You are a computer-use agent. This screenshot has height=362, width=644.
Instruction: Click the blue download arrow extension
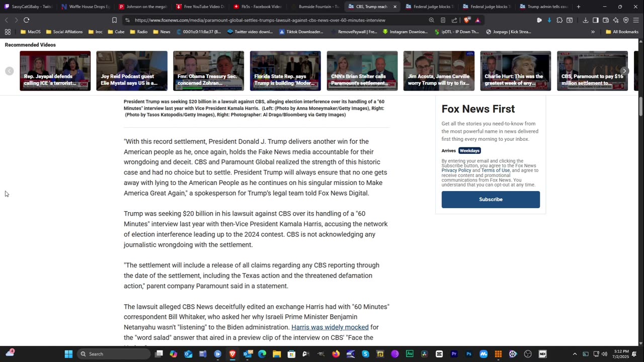[549, 20]
